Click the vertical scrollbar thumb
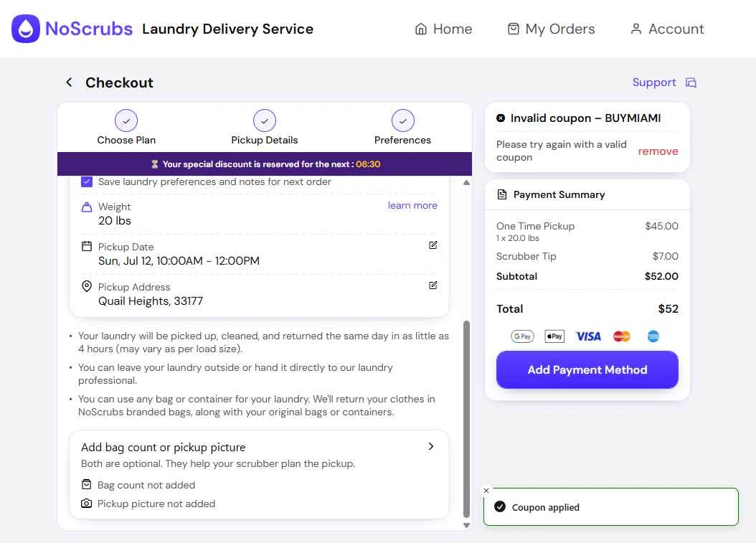 click(x=466, y=419)
